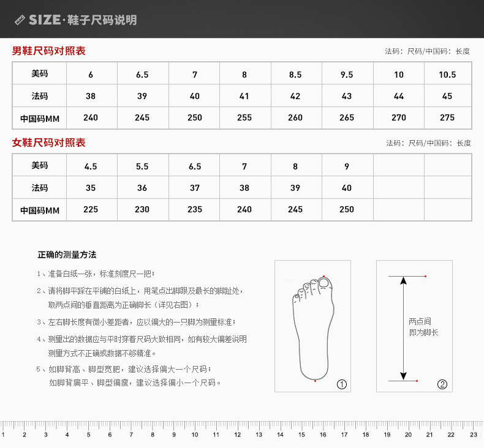Select EU size 43 in men's table

[x=347, y=96]
